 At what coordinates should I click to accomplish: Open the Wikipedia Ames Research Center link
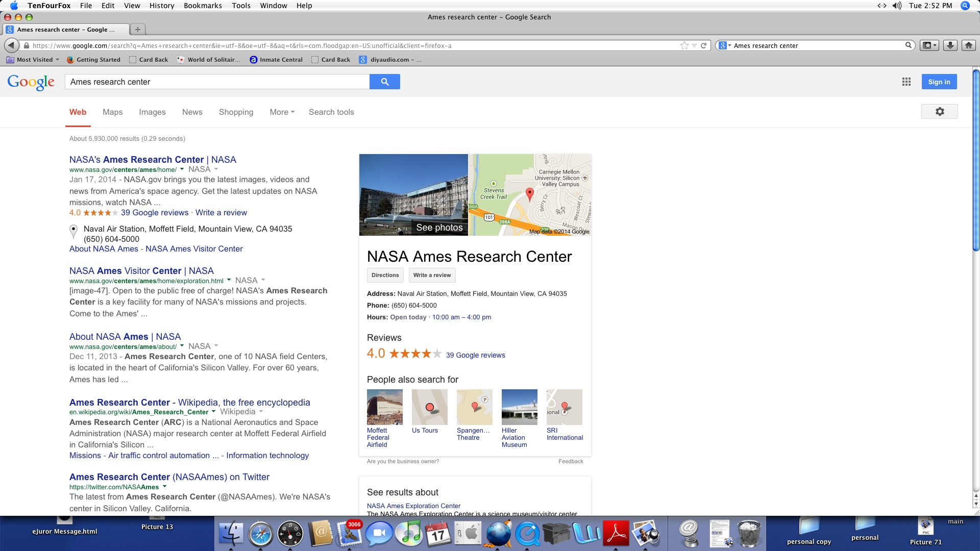click(x=189, y=403)
